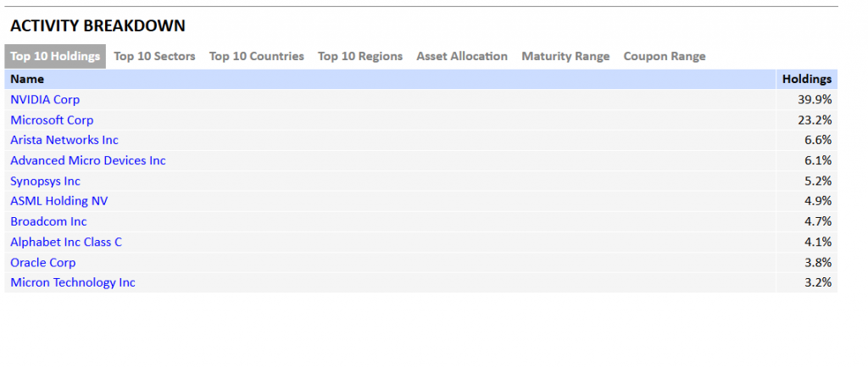Click the Microsoft Corp link
The height and width of the screenshot is (368, 868).
coord(52,120)
